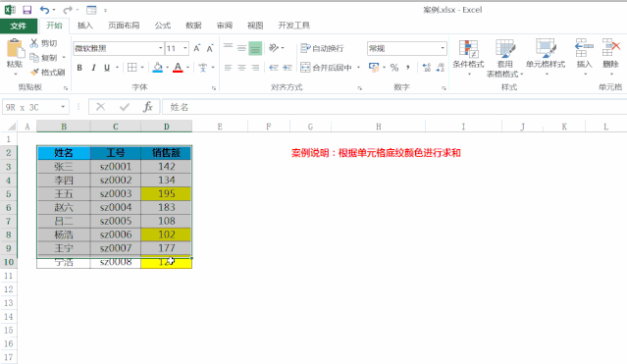Toggle bold formatting
This screenshot has width=627, height=364.
(79, 68)
